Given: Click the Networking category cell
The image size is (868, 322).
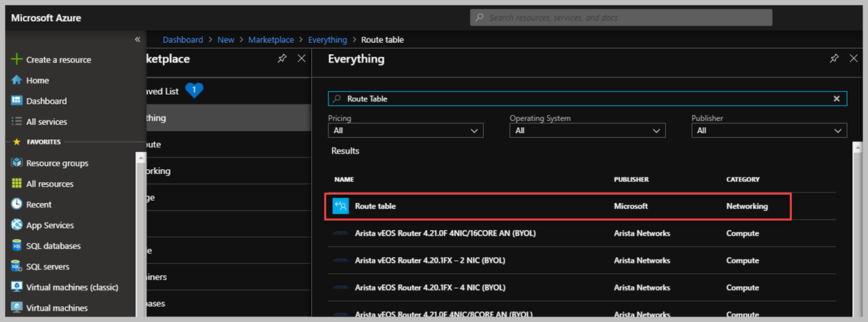Looking at the screenshot, I should (747, 206).
